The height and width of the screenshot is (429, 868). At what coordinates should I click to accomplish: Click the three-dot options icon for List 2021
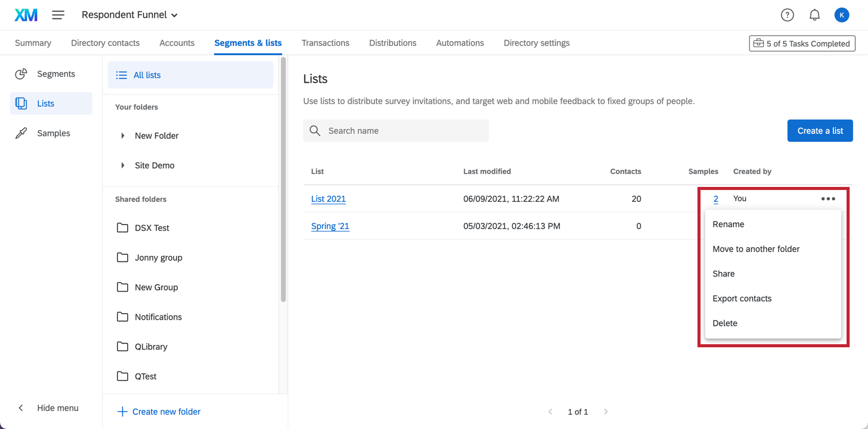tap(828, 199)
